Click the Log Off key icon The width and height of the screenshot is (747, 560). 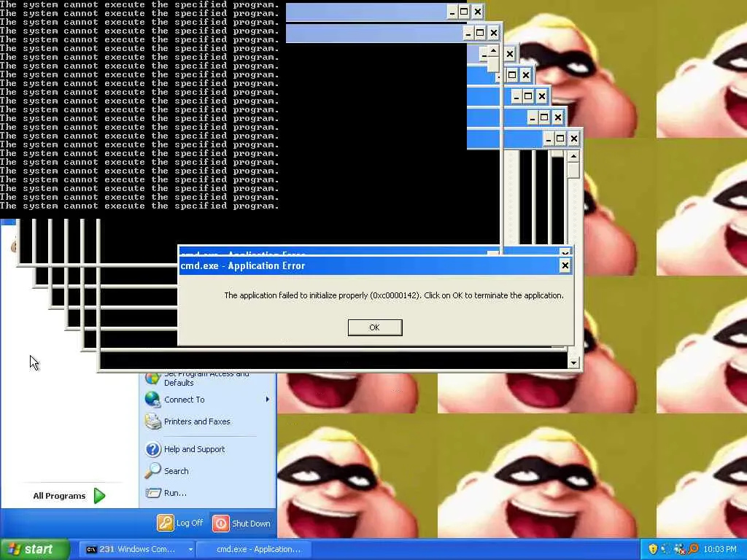(x=166, y=523)
